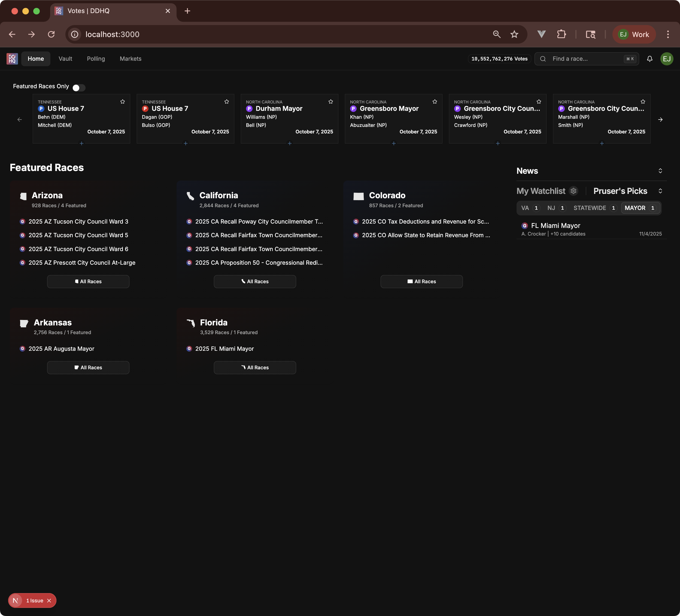Click the plus icon on Durham Mayor card
This screenshot has width=680, height=616.
289,143
